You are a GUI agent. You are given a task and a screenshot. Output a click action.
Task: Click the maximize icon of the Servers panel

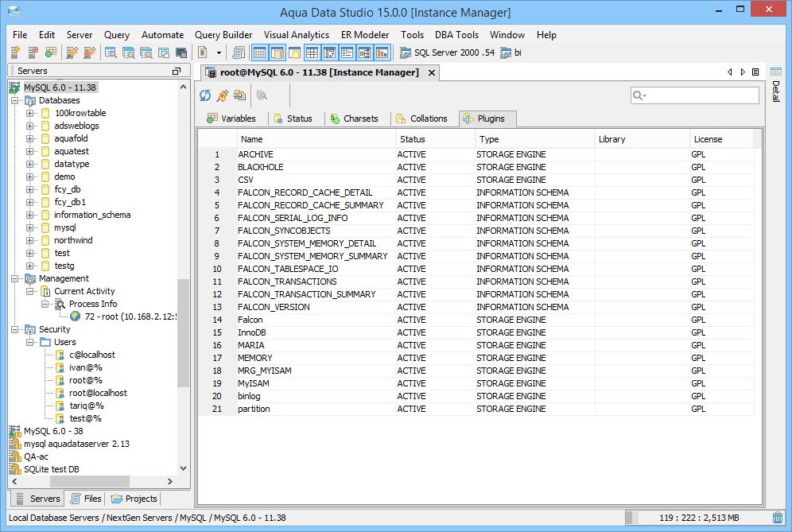tap(177, 72)
